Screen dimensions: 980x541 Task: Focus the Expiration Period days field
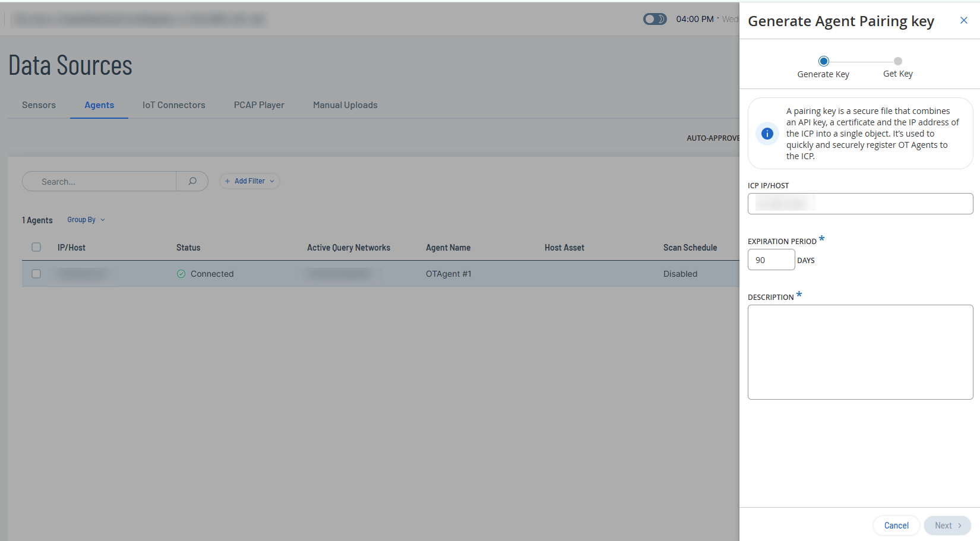coord(771,260)
